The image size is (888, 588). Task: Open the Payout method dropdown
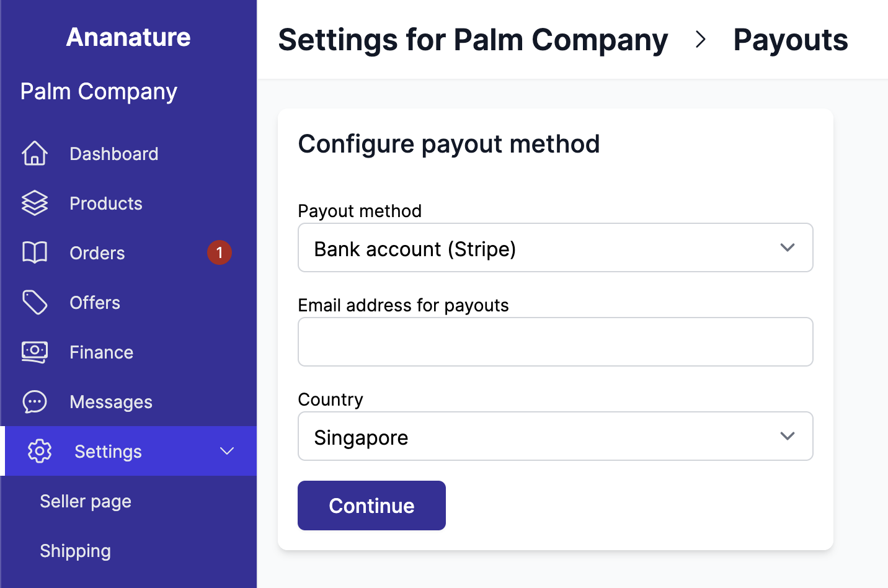pos(555,247)
